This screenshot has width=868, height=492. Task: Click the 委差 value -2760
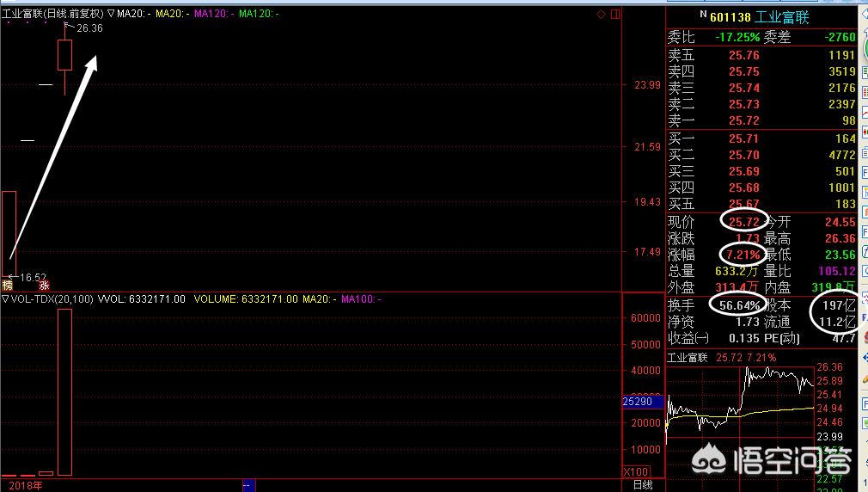(840, 37)
